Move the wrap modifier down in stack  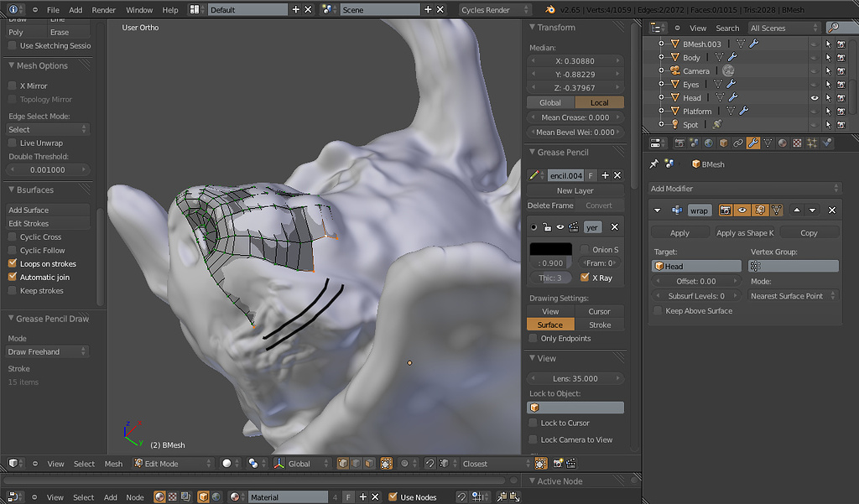(812, 210)
